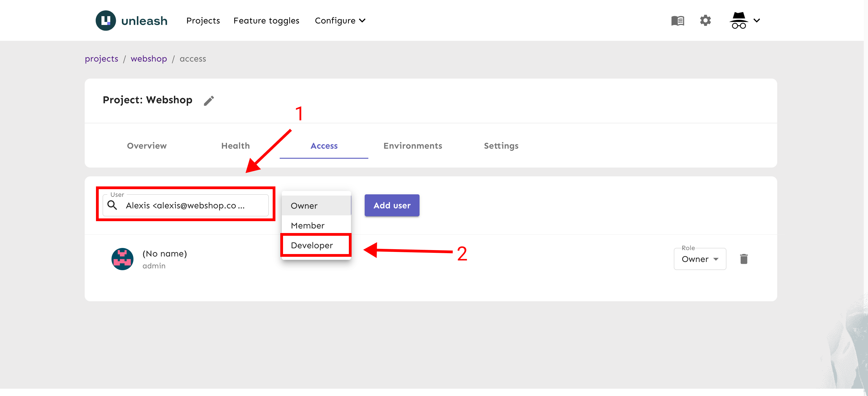Open the Health tab
This screenshot has width=868, height=396.
[235, 146]
